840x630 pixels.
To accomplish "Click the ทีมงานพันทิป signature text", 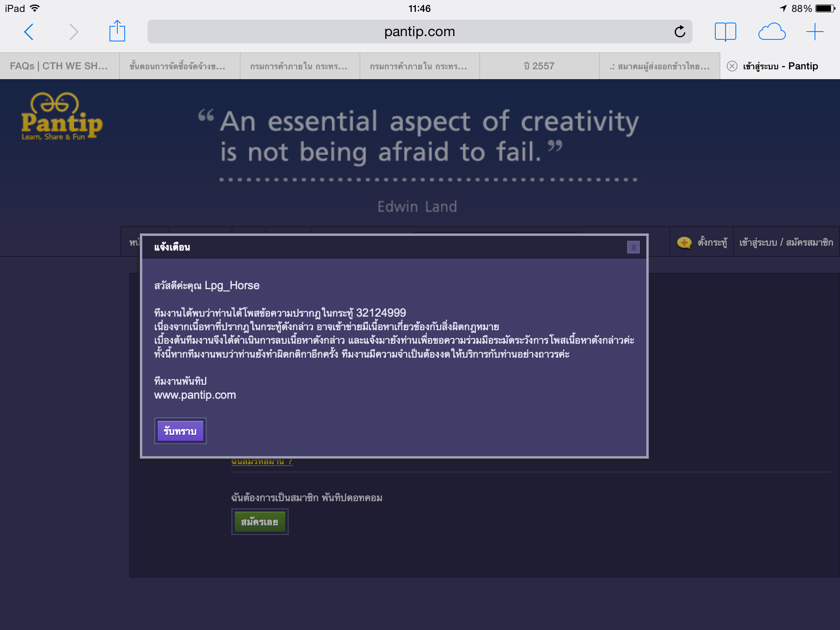I will [x=180, y=381].
